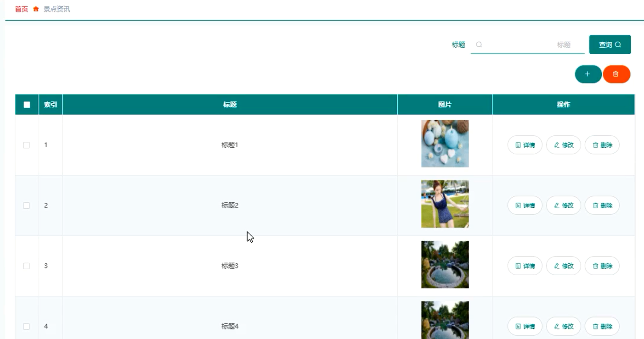Viewport: 644px width, 339px height.
Task: Click the 首页 breadcrumb link
Action: point(22,9)
